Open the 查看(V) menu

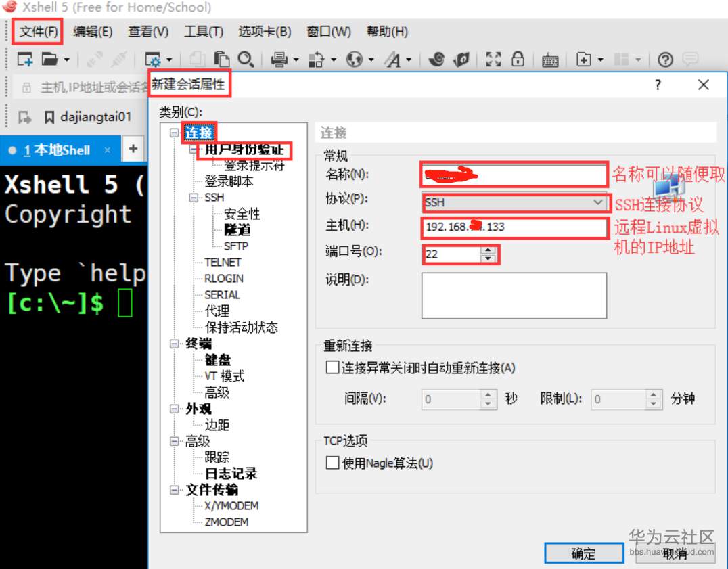click(148, 32)
